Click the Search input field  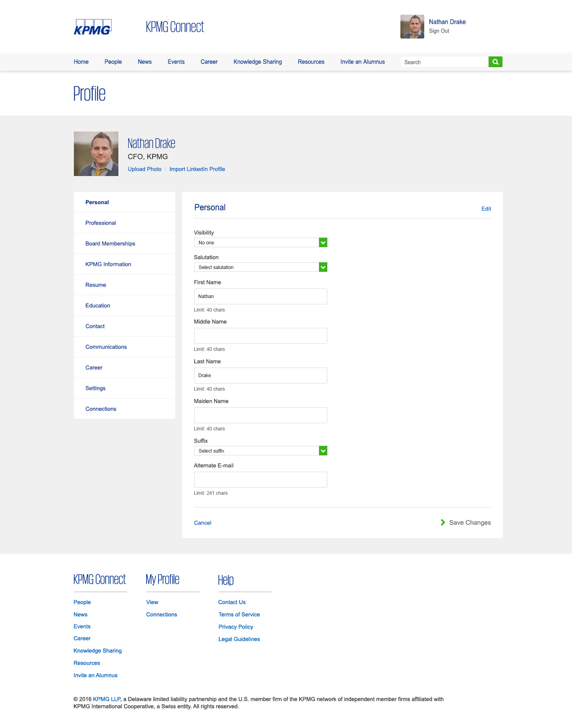444,62
